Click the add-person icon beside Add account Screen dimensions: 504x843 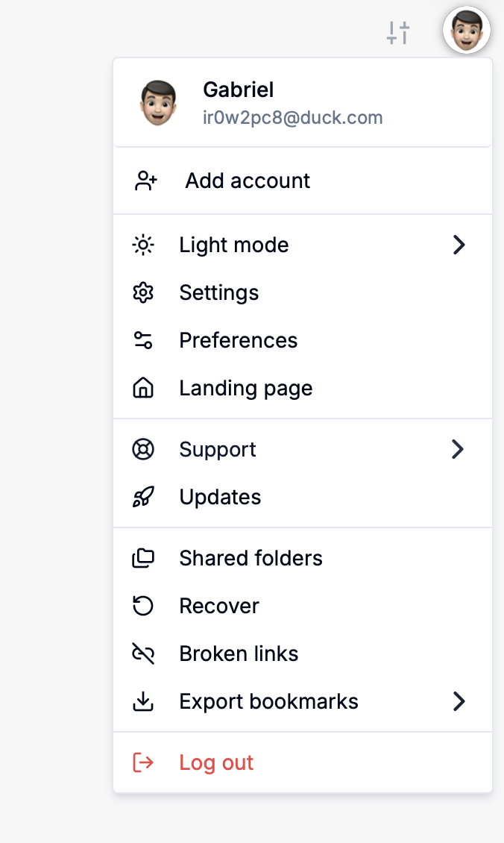(145, 181)
